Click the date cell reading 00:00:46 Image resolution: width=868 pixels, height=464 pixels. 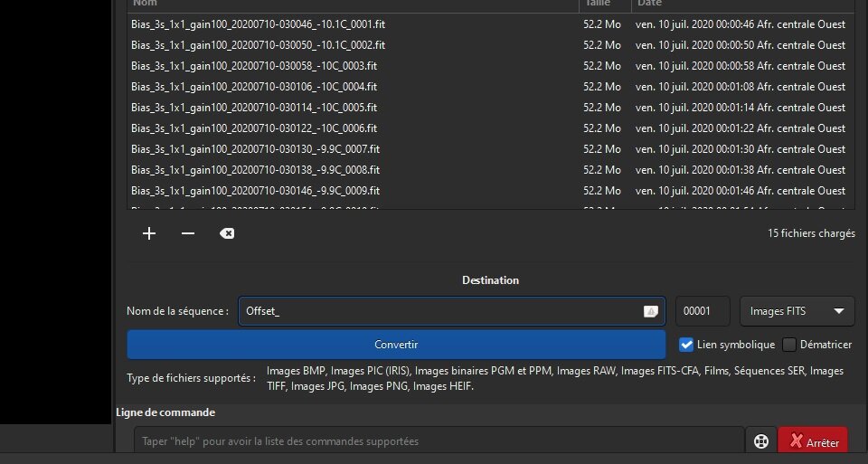(741, 24)
